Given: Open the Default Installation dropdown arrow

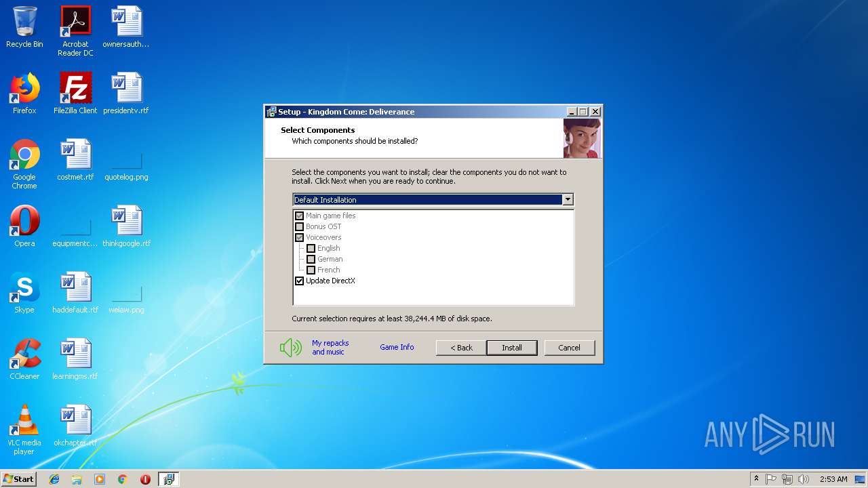Looking at the screenshot, I should [x=568, y=200].
